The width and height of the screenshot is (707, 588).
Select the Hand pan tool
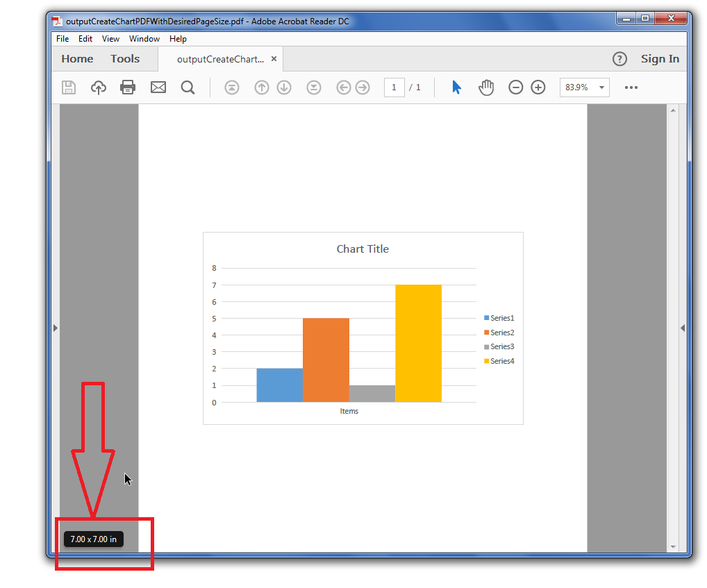(486, 87)
